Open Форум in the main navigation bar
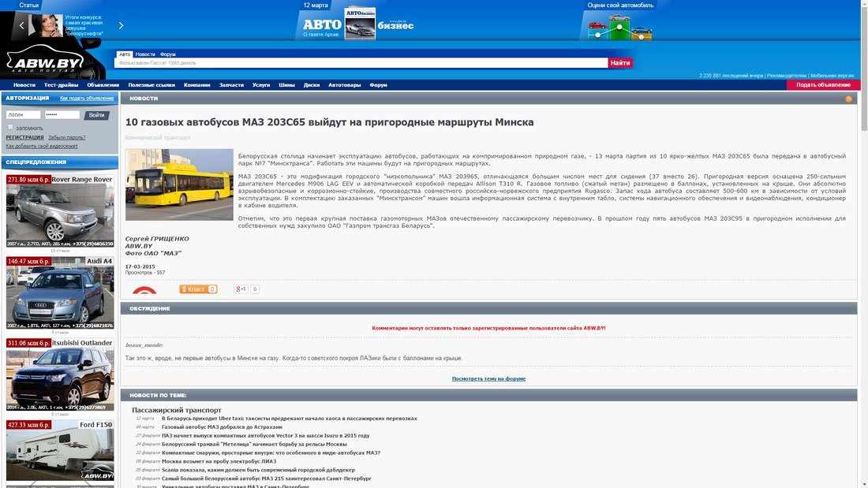 point(378,84)
